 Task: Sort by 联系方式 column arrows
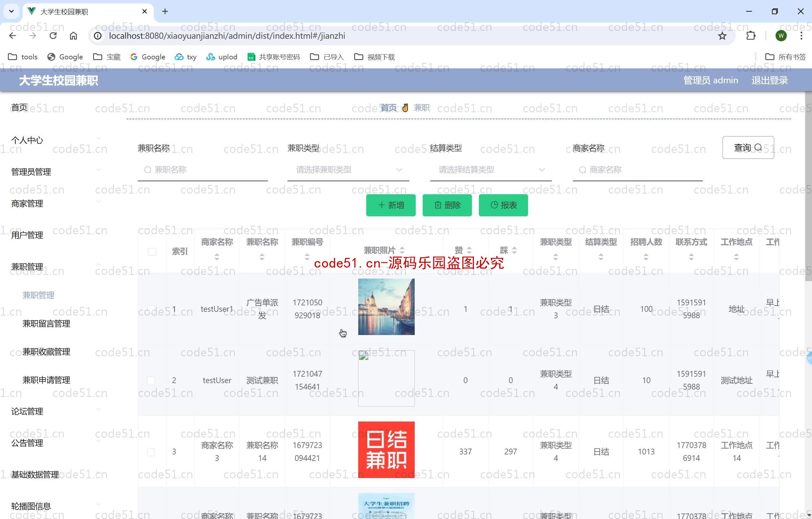coord(691,257)
